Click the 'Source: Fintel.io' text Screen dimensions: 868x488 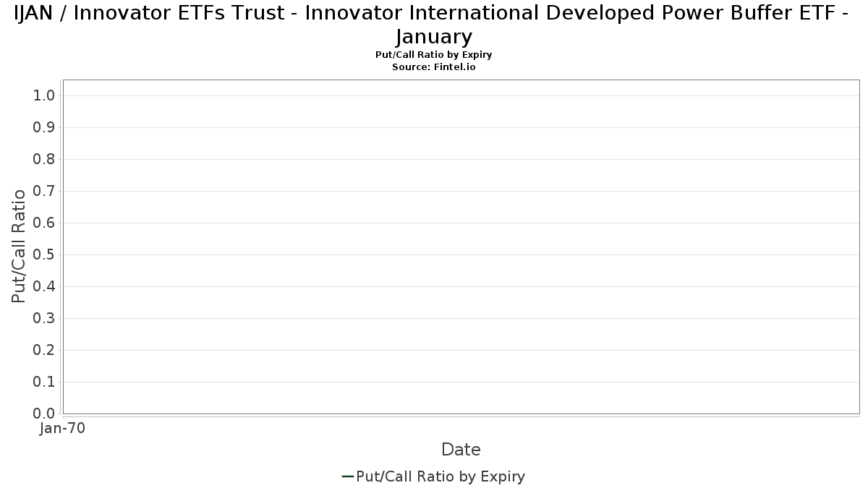pyautogui.click(x=434, y=67)
